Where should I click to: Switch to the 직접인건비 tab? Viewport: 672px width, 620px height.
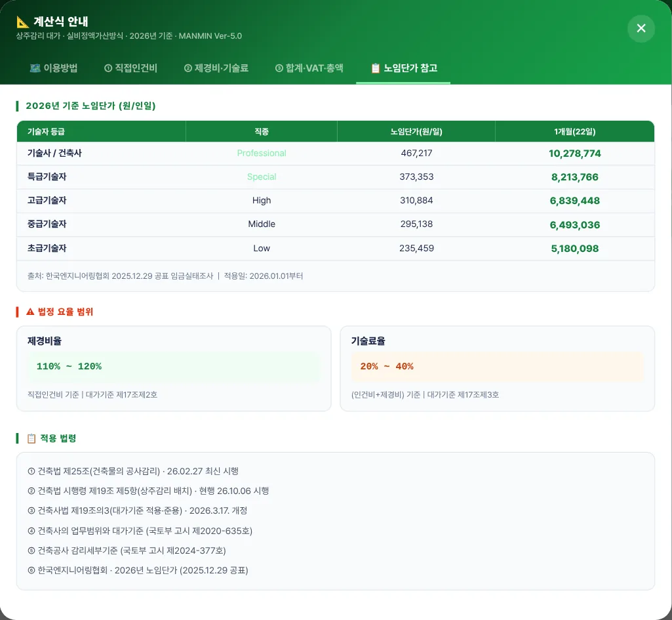pyautogui.click(x=130, y=68)
